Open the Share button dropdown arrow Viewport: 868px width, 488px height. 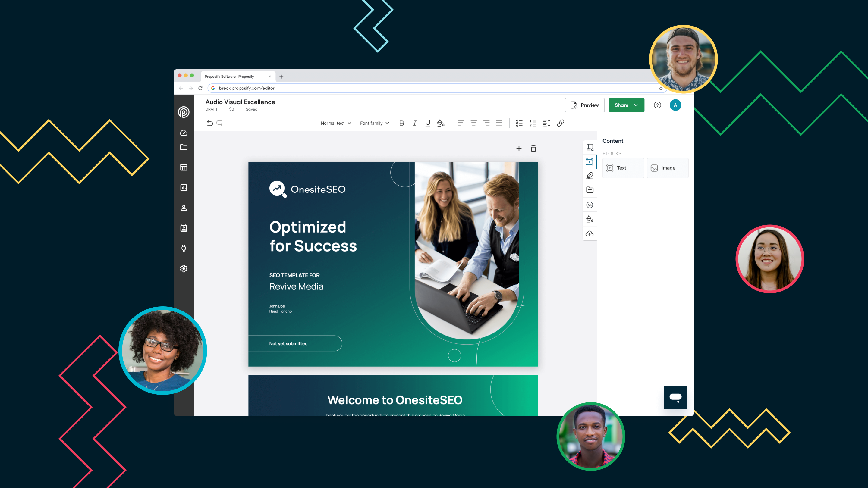pyautogui.click(x=636, y=105)
